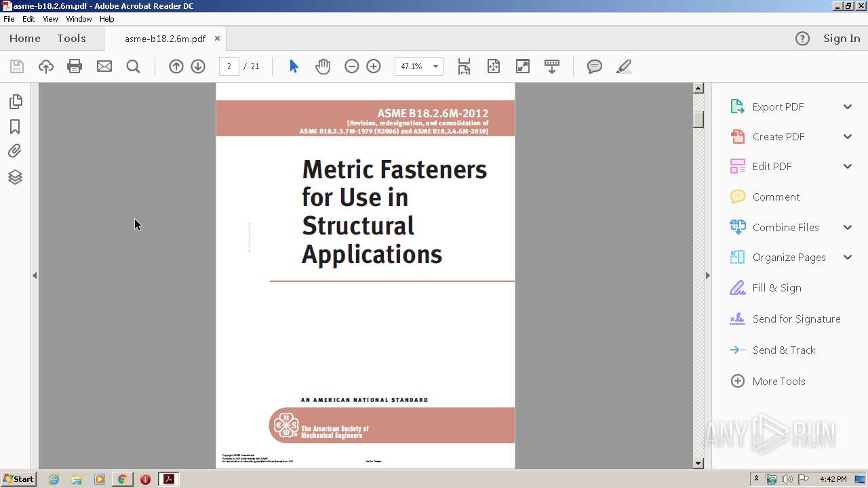Go to previous page arrow
Screen dimensions: 868x488
click(176, 66)
